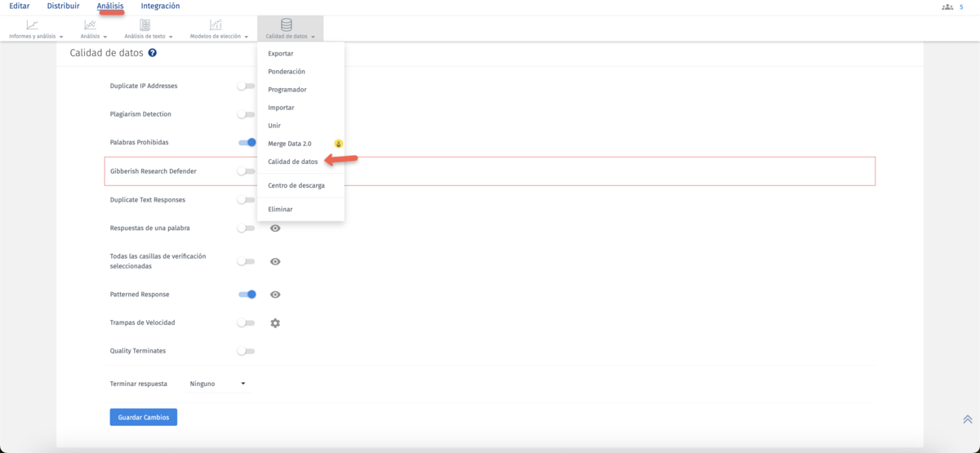
Task: Click eye icon next to Patterned Response
Action: 275,295
